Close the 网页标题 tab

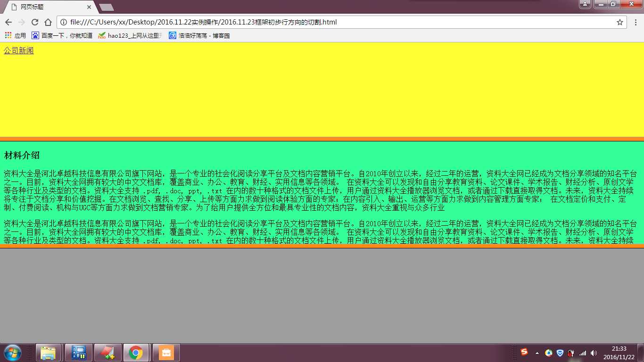tap(90, 8)
